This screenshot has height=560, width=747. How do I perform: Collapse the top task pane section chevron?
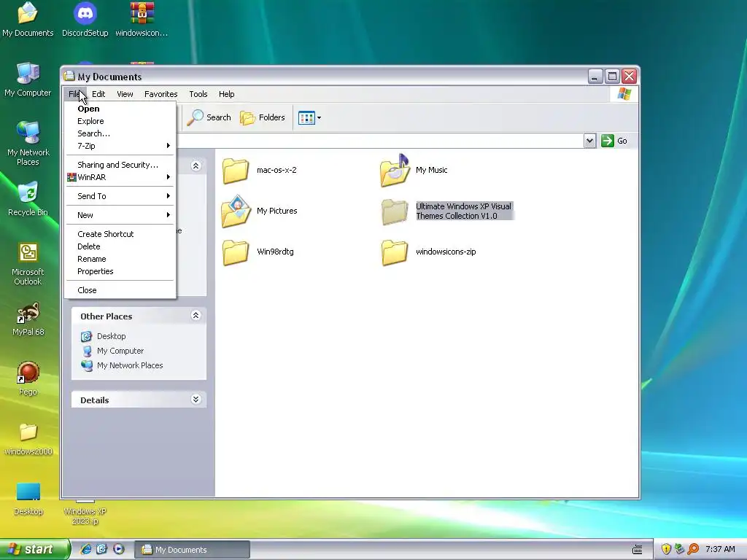point(196,166)
